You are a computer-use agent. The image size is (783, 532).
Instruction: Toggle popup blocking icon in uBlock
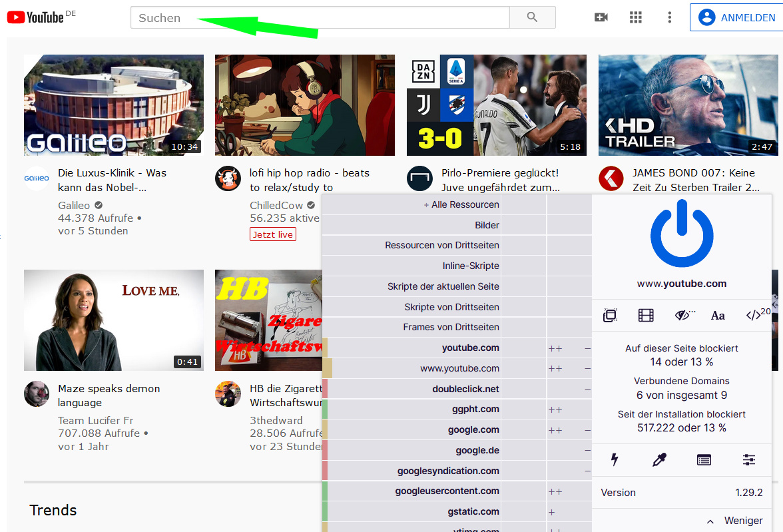point(610,315)
